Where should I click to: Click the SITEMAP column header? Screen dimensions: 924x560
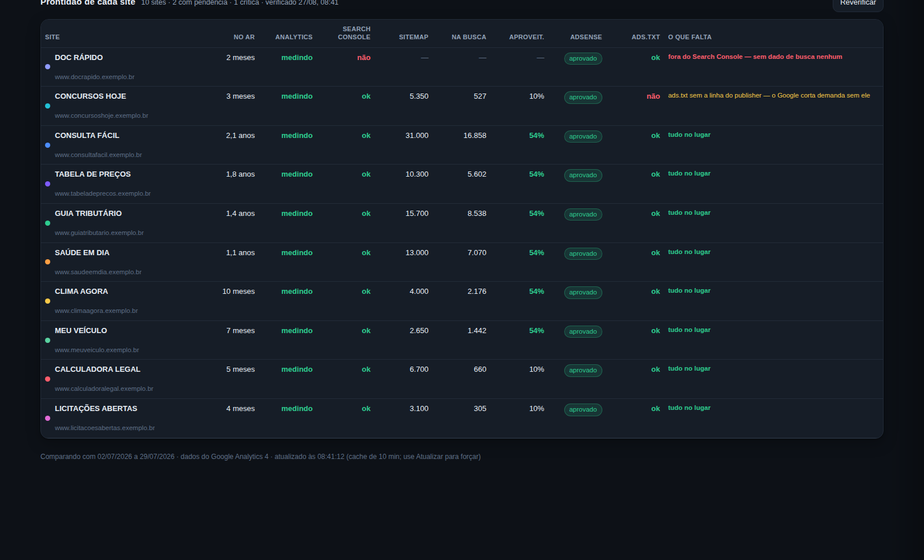(x=413, y=37)
